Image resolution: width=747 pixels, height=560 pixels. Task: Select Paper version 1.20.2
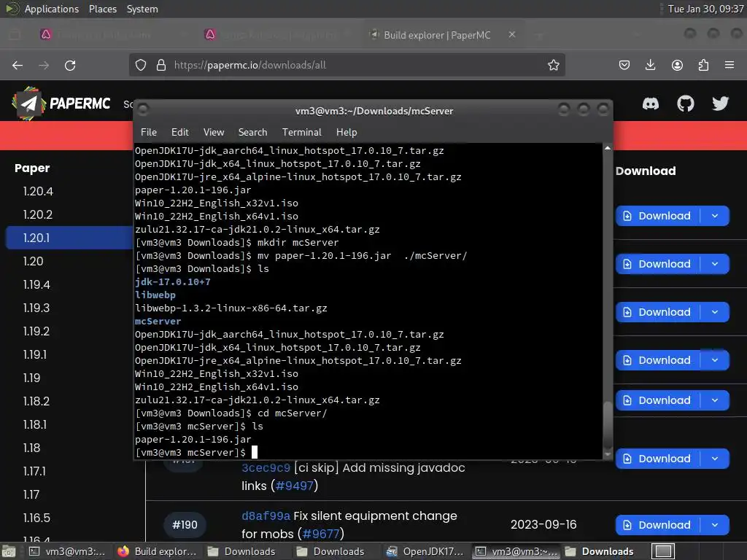click(x=38, y=215)
